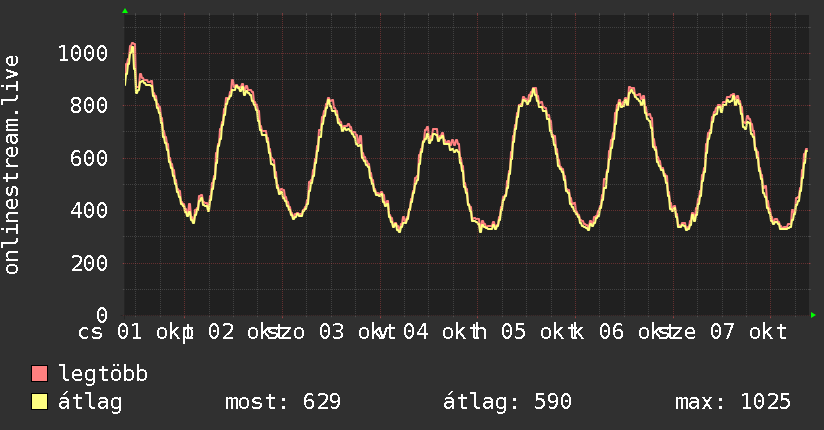This screenshot has width=824, height=430.
Task: Click the 600 y-axis label
Action: (89, 158)
